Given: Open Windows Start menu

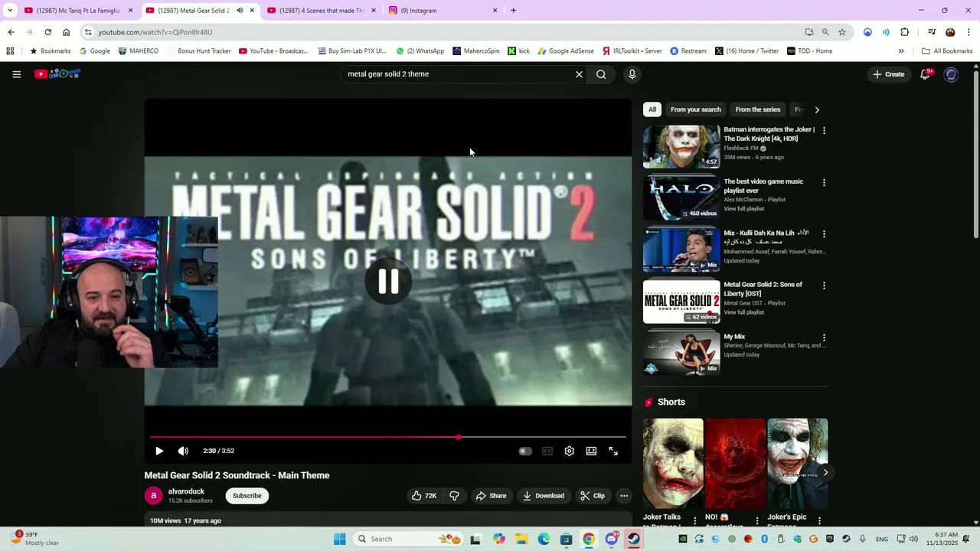Looking at the screenshot, I should (x=339, y=539).
